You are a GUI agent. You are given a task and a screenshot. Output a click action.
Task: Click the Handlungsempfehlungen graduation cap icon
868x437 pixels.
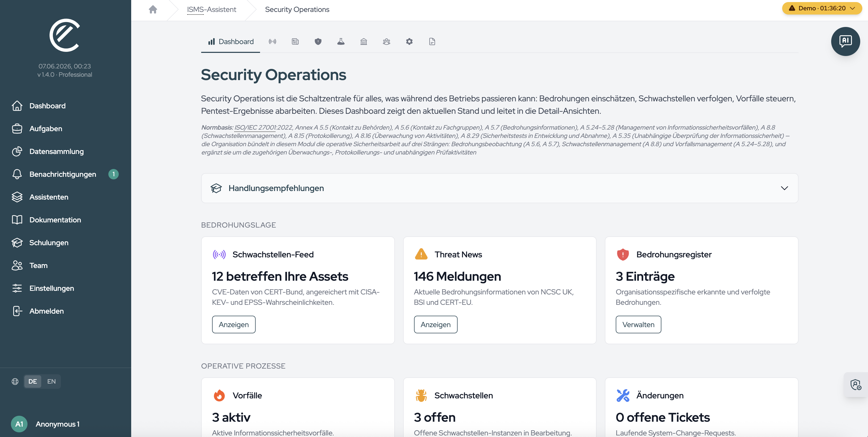click(x=216, y=188)
